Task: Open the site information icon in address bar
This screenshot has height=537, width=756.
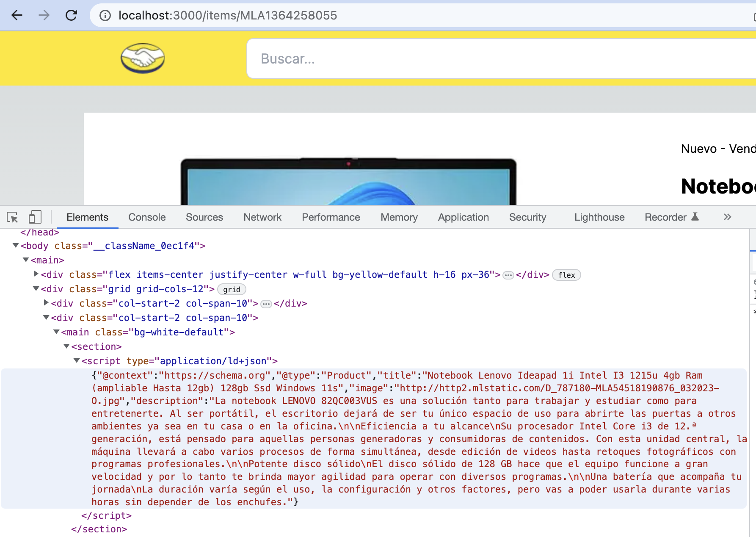Action: [x=105, y=16]
